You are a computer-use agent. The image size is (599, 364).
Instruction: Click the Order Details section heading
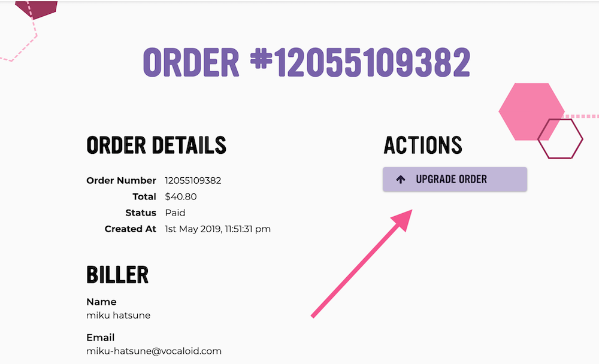coord(156,145)
